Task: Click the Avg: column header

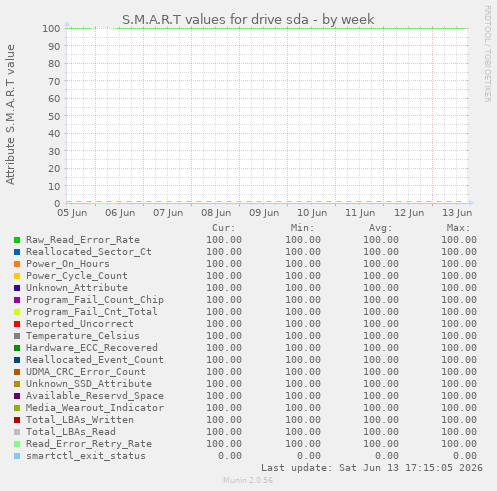Action: [380, 228]
